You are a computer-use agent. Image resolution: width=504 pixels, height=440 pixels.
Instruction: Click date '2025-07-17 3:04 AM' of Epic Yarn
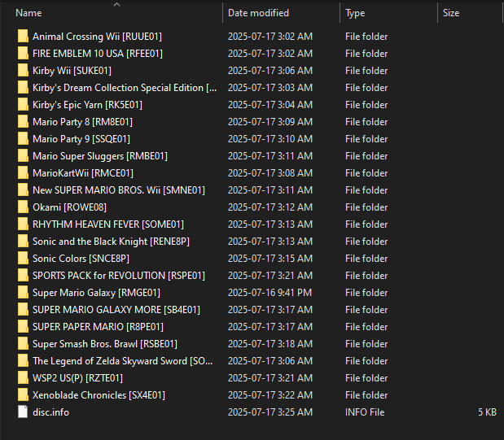pos(270,104)
